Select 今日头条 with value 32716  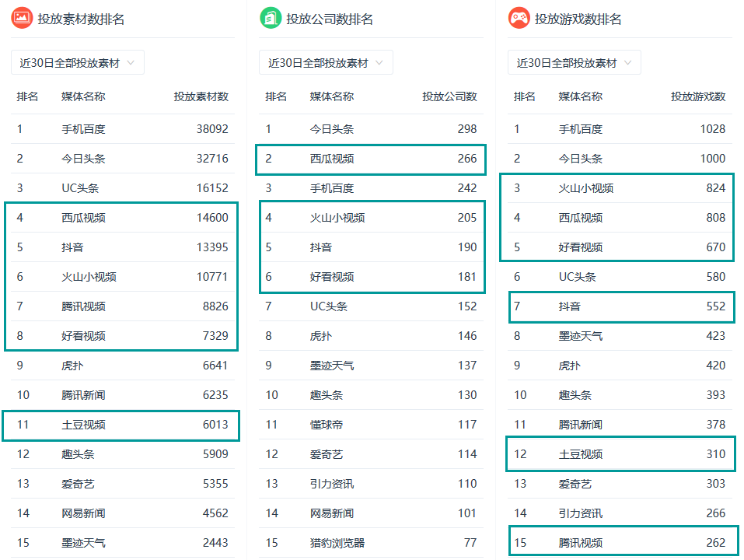point(83,159)
